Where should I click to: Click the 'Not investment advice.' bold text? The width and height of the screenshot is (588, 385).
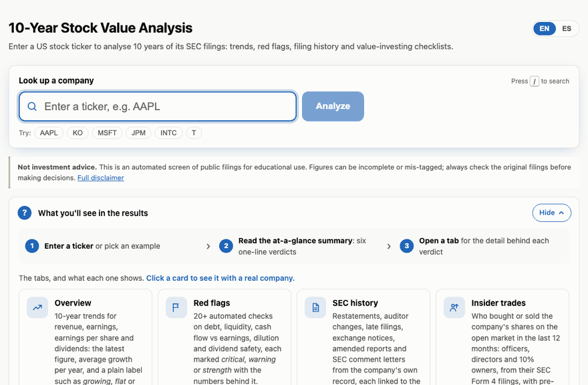tap(57, 167)
